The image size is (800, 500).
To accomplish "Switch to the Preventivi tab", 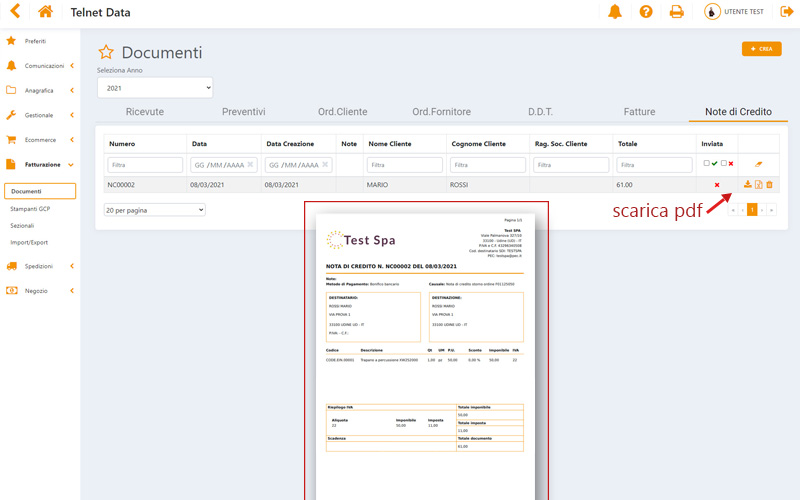I will tap(243, 112).
